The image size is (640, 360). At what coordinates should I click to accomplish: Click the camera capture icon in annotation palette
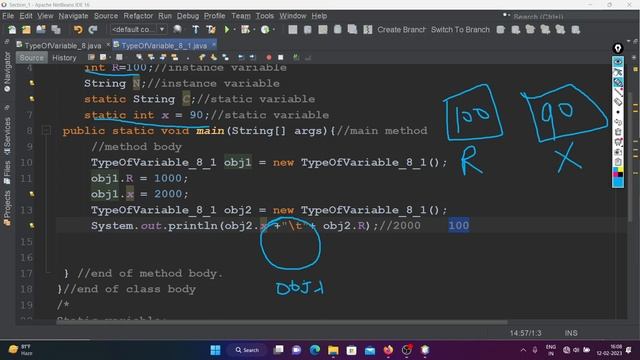pos(618,152)
